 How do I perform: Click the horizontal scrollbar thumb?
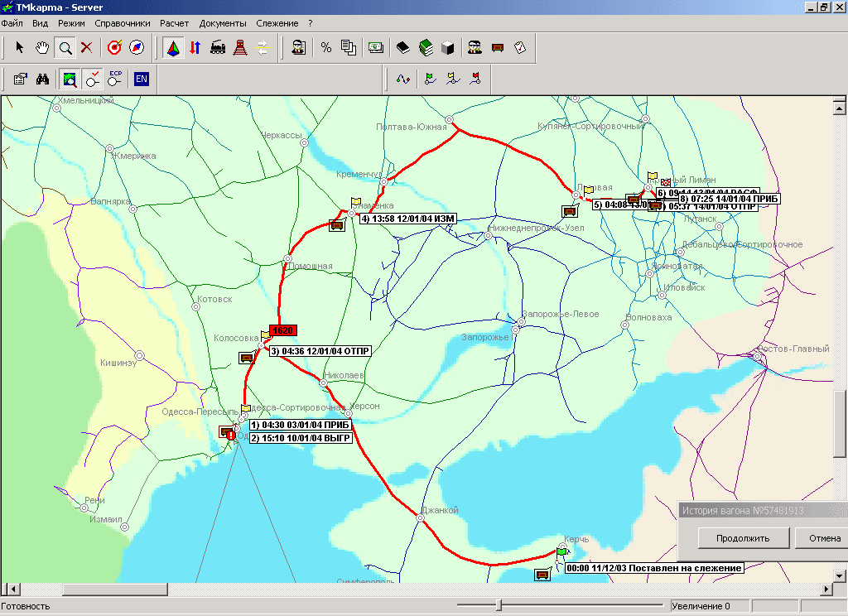115,589
